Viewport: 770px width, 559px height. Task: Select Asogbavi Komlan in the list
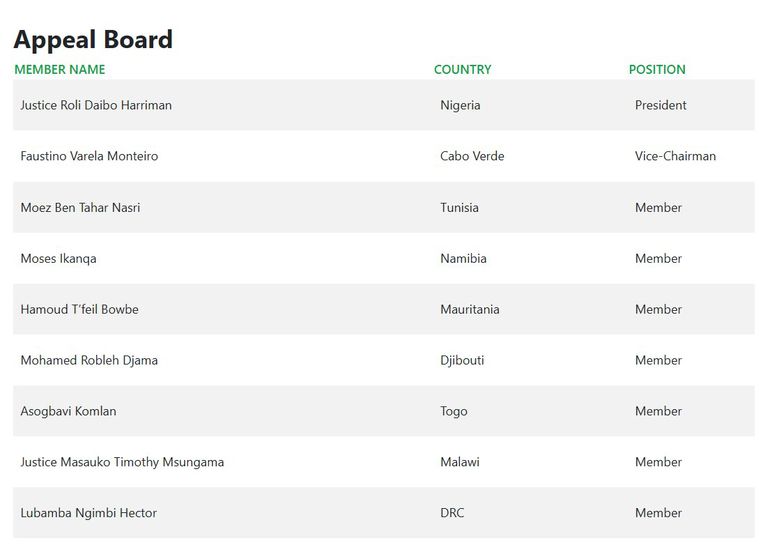click(68, 412)
